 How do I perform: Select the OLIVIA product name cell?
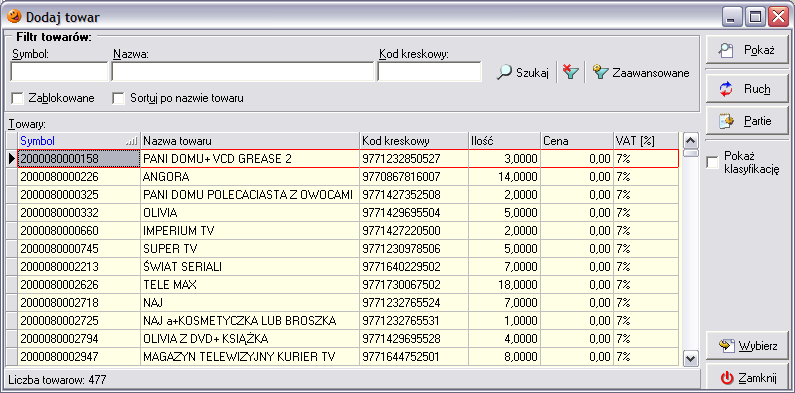tap(250, 212)
